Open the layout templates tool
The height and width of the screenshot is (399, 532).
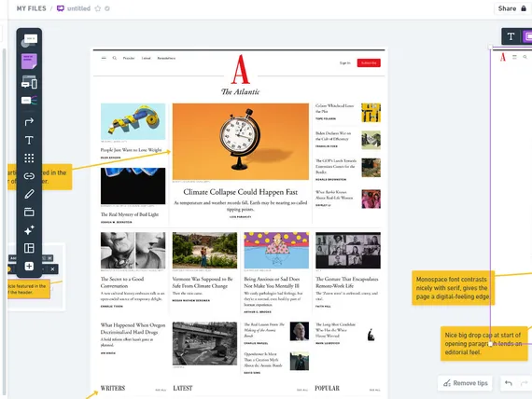[x=29, y=248]
